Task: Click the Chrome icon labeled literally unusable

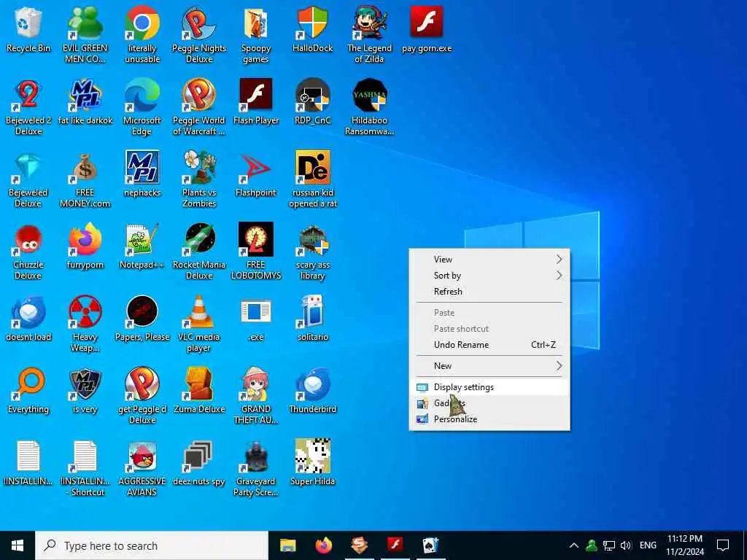Action: (142, 35)
